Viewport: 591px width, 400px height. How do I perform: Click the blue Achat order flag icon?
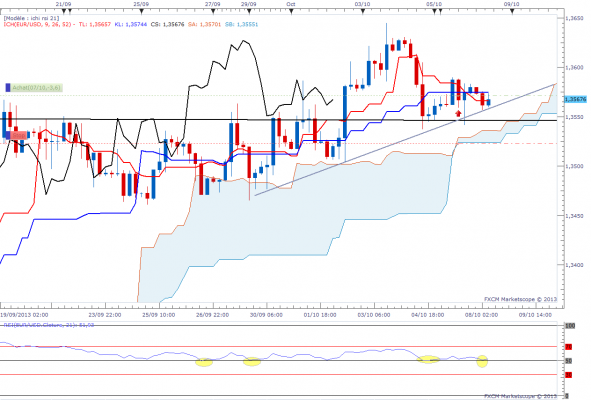tap(8, 88)
